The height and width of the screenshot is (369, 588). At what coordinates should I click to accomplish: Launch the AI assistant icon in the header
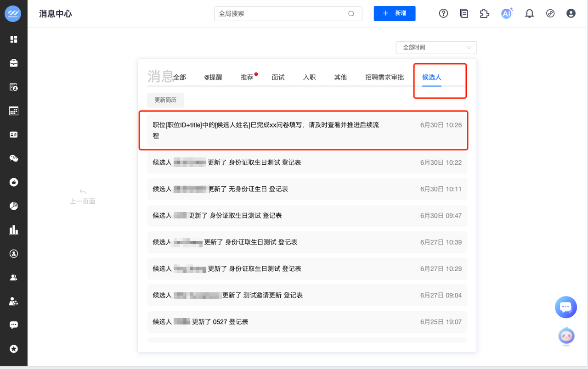pos(507,13)
